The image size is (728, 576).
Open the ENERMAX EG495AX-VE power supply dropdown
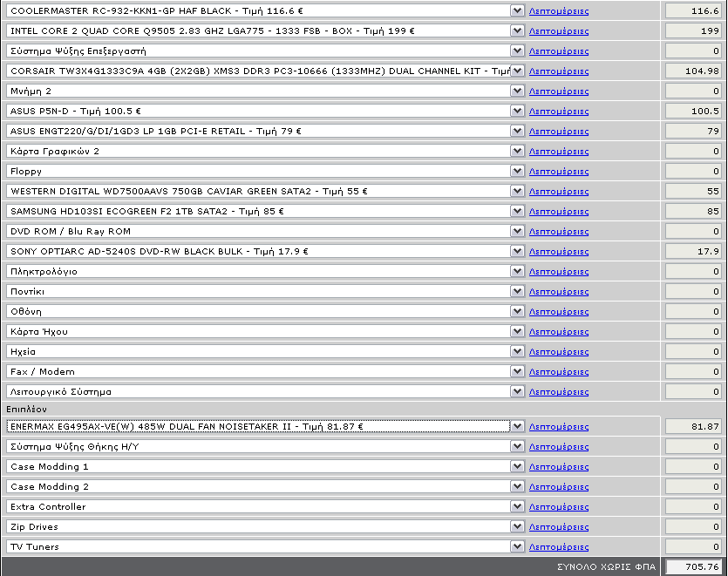point(266,426)
